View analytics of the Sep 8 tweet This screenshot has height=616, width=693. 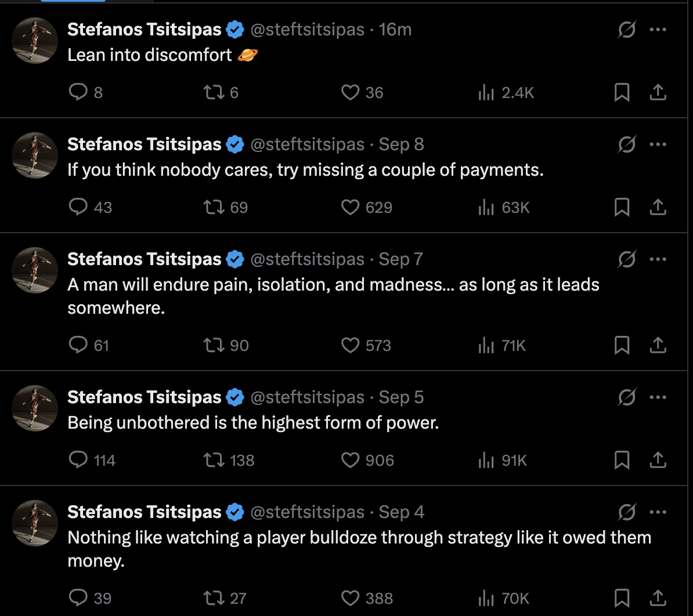[x=486, y=208]
